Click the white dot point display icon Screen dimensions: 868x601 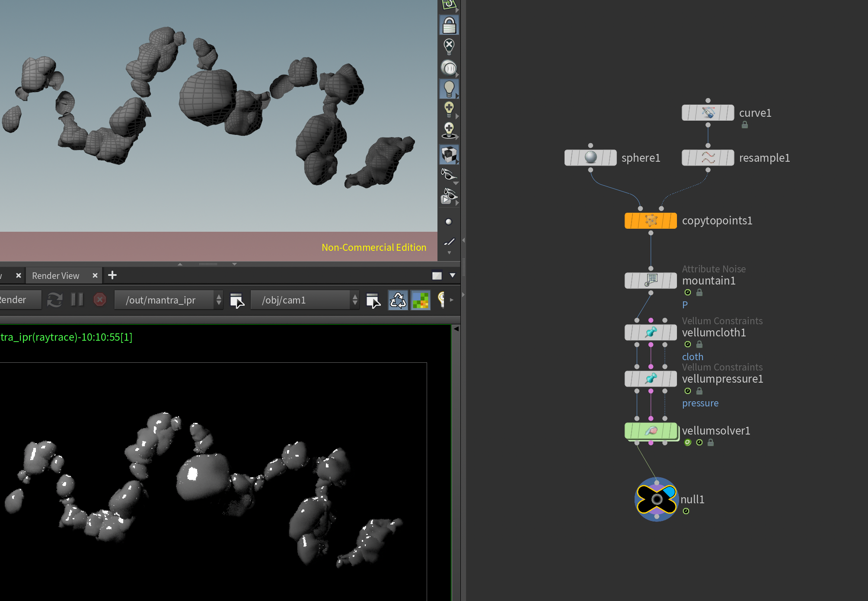pyautogui.click(x=449, y=222)
